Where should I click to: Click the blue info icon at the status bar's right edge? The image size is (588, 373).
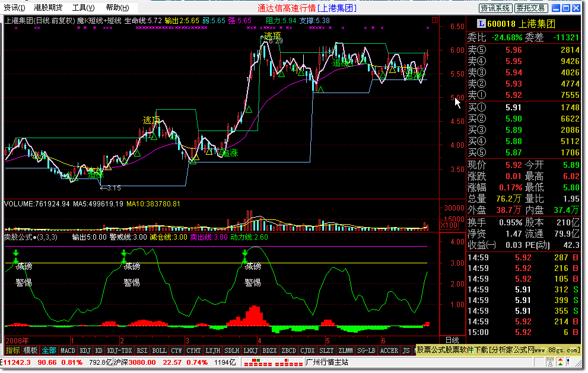click(568, 362)
